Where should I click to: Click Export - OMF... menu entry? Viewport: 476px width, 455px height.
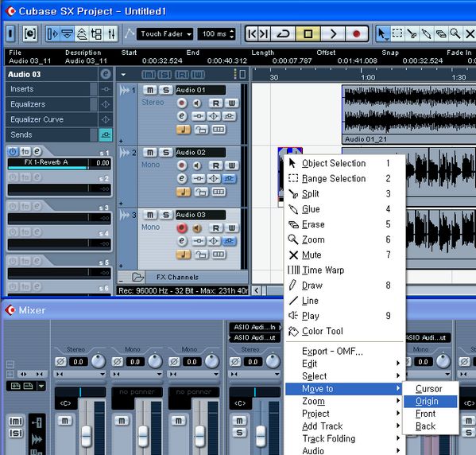point(344,351)
